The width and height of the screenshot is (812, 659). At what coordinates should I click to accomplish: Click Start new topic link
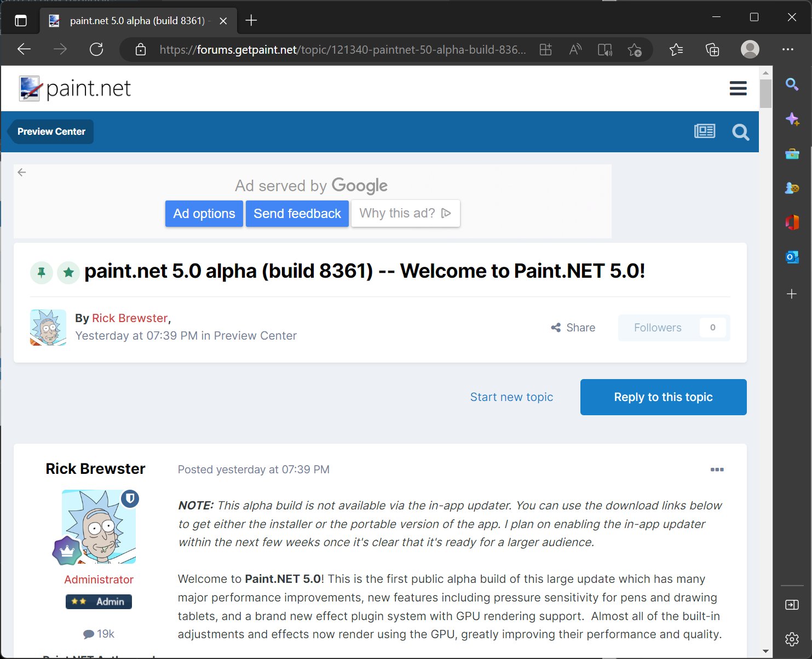click(511, 397)
